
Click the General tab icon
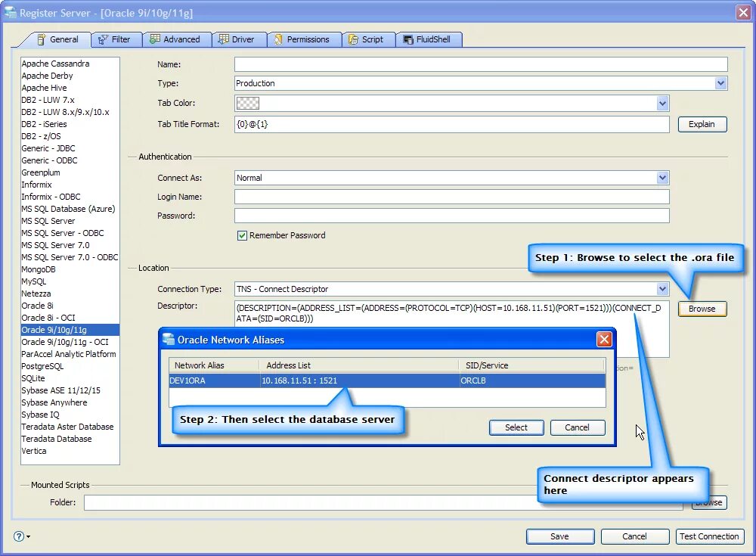point(42,39)
